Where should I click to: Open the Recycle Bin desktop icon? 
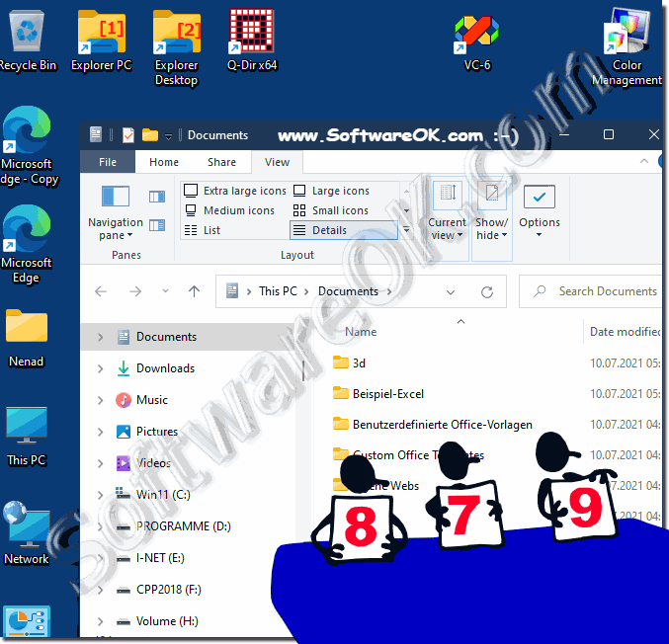28,40
